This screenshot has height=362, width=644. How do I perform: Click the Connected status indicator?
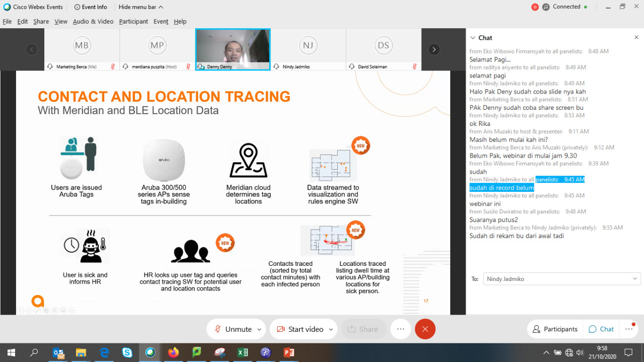coord(570,7)
